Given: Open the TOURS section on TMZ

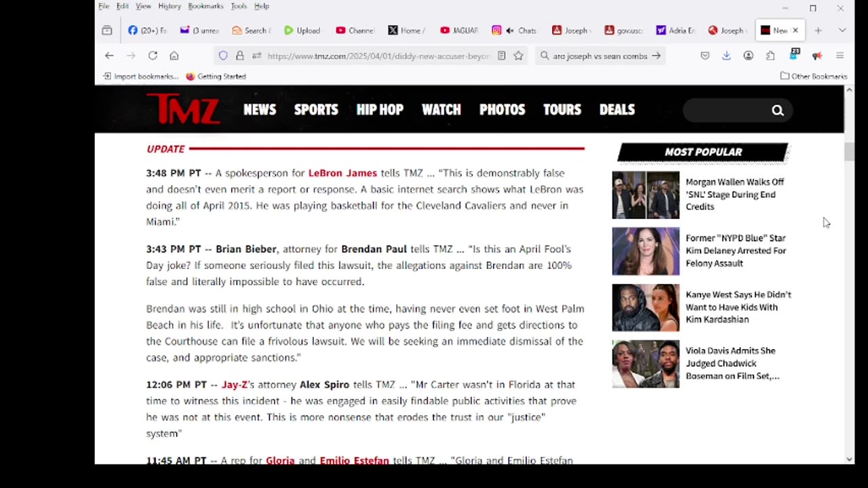Looking at the screenshot, I should pyautogui.click(x=562, y=110).
